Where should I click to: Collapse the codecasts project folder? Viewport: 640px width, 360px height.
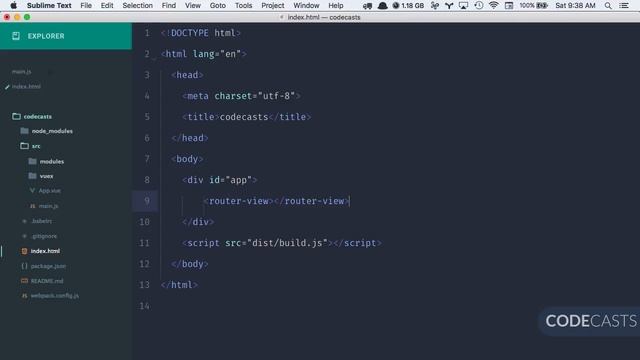coord(38,116)
